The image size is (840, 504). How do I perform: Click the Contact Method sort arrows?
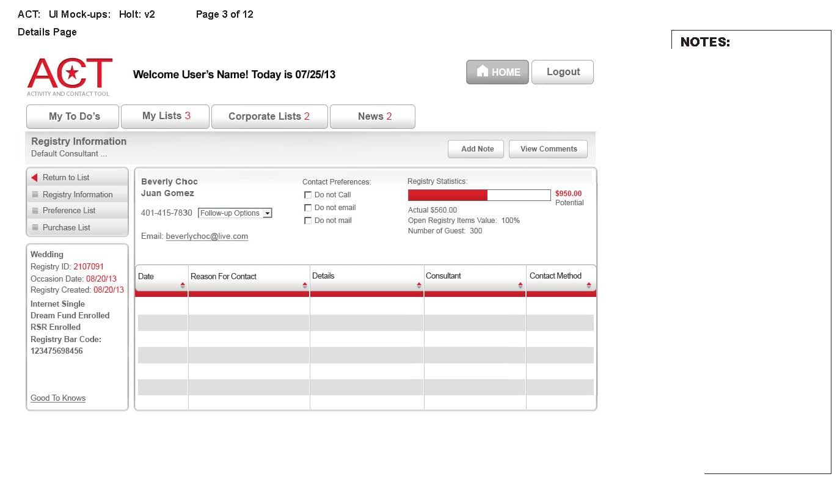(588, 285)
